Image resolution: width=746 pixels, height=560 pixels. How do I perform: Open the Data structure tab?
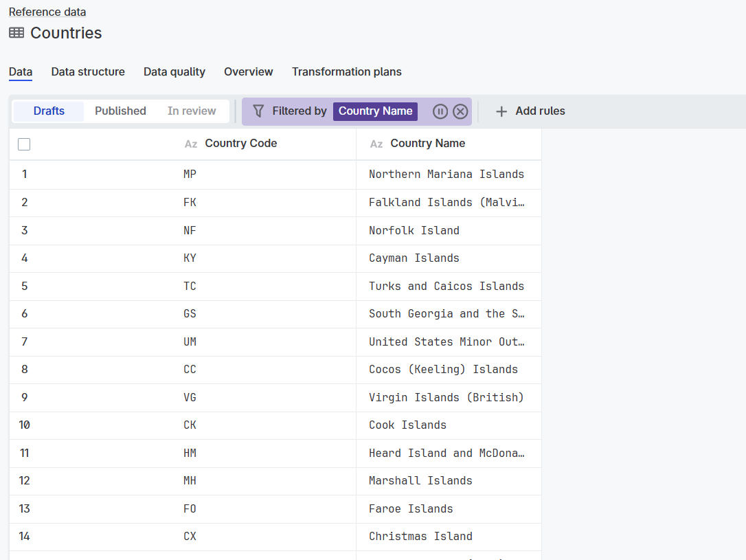pos(88,71)
